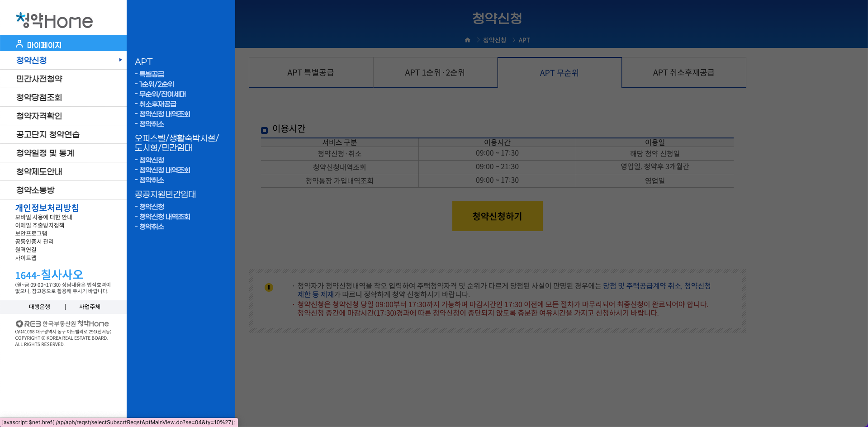
Task: Open 보안프로그램 link
Action: point(31,233)
